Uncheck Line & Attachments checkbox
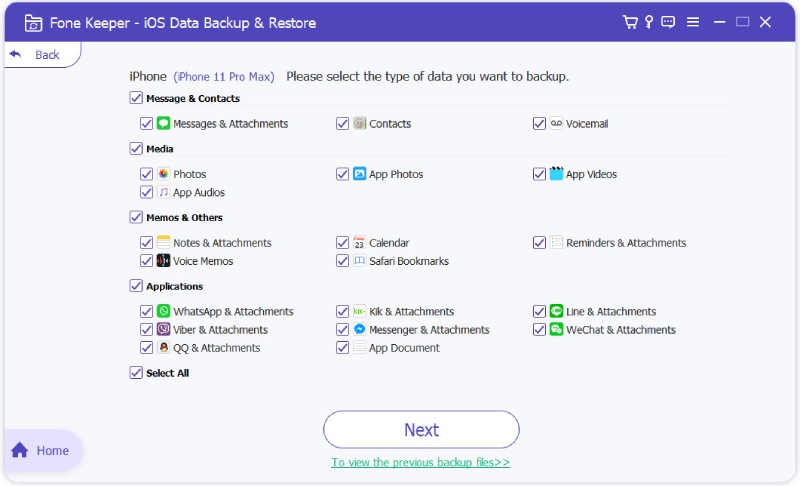 point(539,311)
